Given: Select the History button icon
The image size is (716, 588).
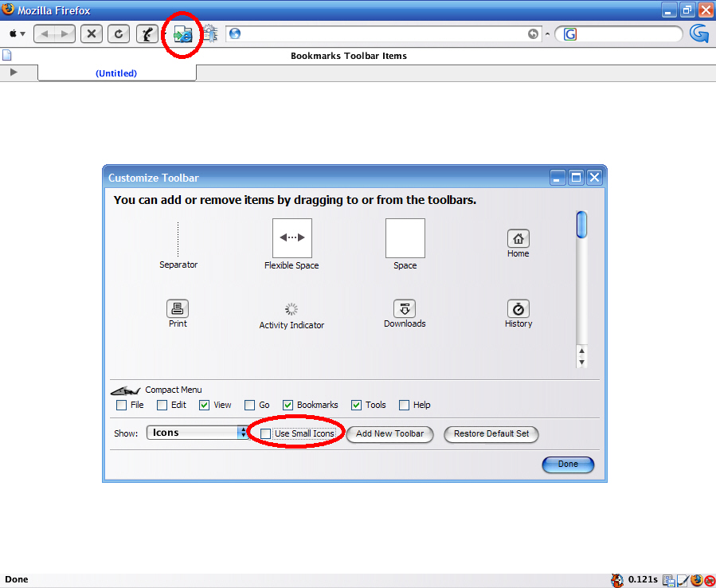Looking at the screenshot, I should (x=518, y=308).
